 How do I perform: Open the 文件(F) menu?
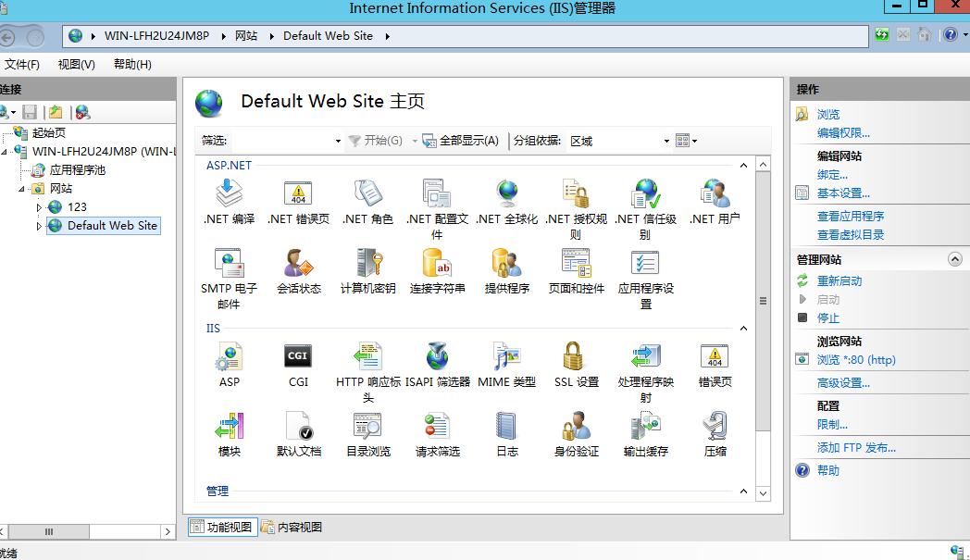[21, 65]
